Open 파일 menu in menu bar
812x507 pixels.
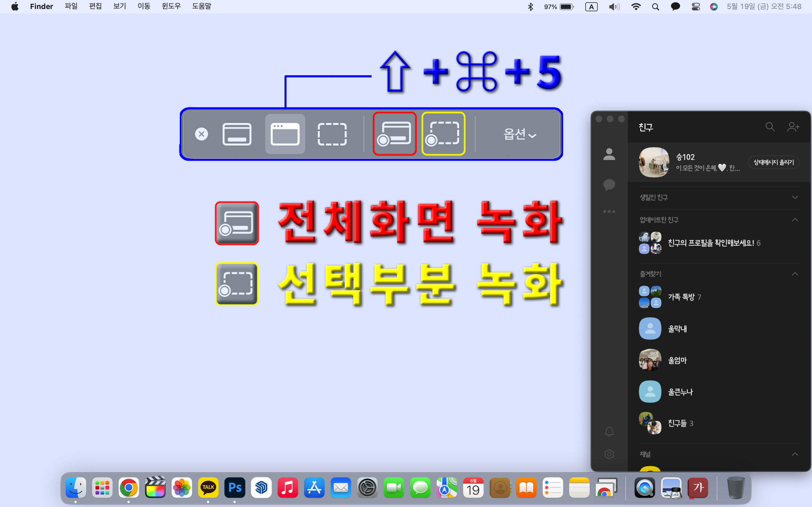click(x=71, y=6)
